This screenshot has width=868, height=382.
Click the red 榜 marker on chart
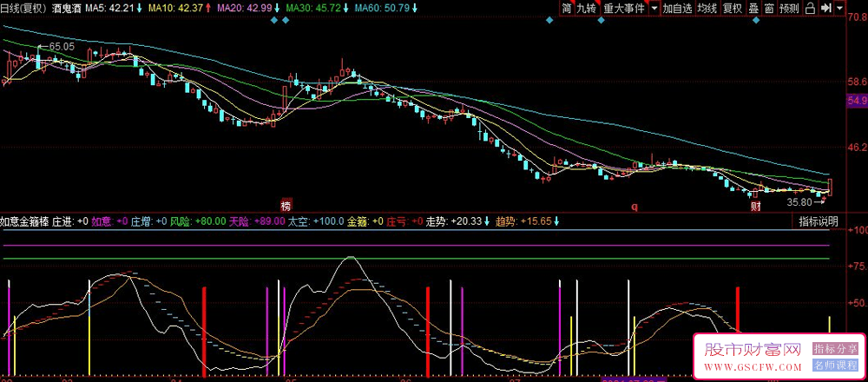coord(286,204)
